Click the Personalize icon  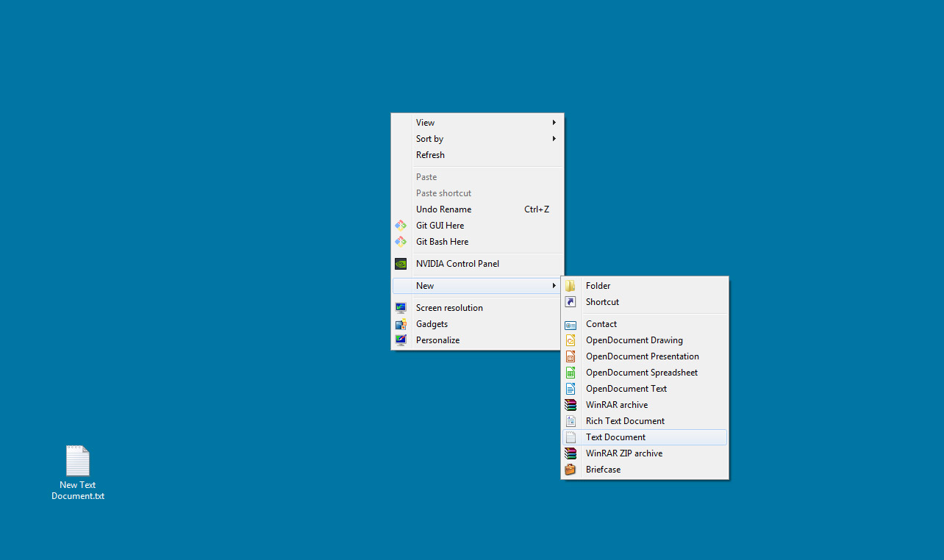point(401,340)
